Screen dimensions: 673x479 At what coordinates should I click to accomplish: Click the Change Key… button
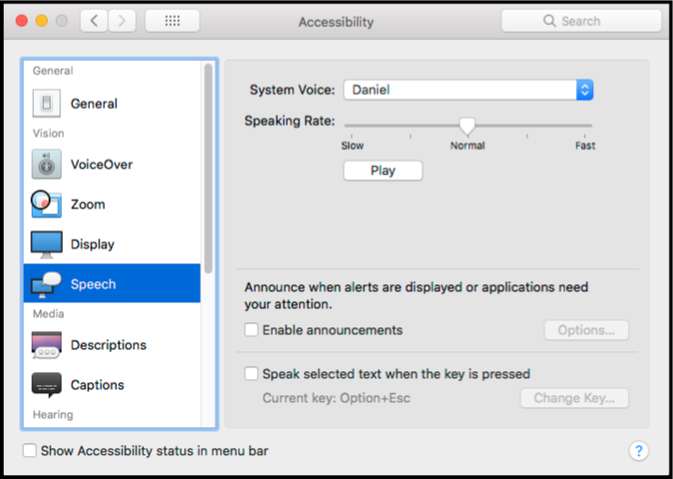[x=574, y=398]
